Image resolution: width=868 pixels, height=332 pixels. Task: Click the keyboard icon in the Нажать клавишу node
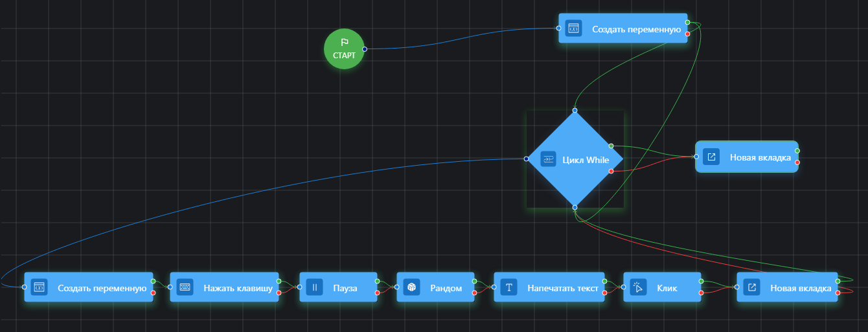tap(185, 287)
